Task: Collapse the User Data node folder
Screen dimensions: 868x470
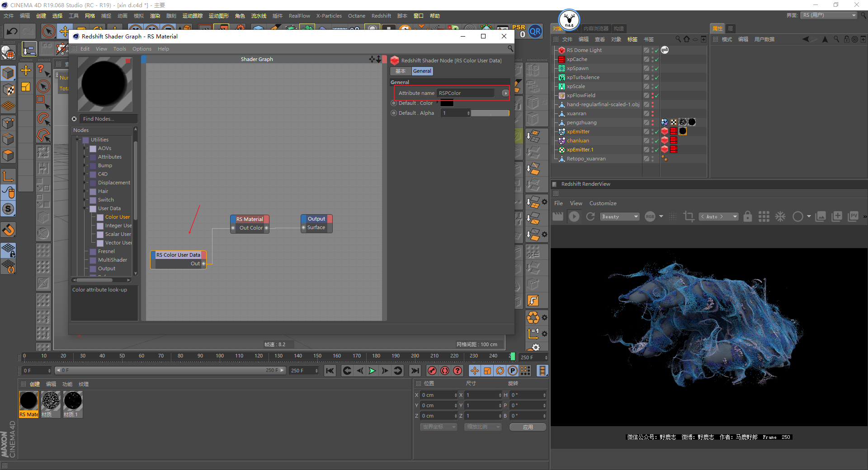Action: point(85,208)
